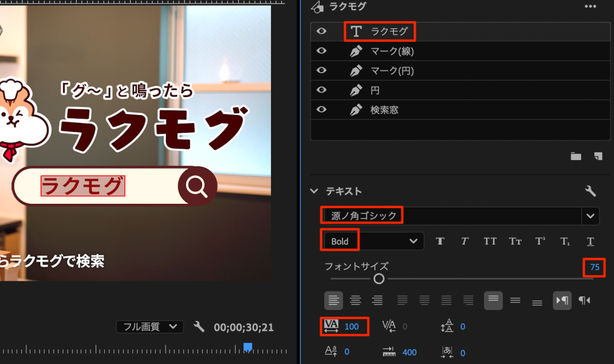Enable All Caps text style
The width and height of the screenshot is (614, 364).
tap(490, 241)
